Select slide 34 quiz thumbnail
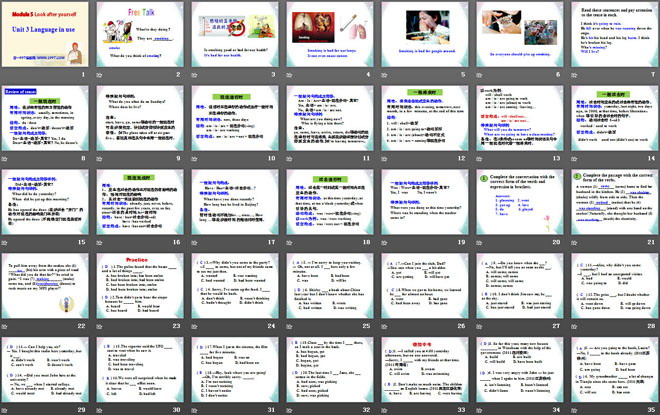This screenshot has height=415, width=660. pyautogui.click(x=520, y=369)
